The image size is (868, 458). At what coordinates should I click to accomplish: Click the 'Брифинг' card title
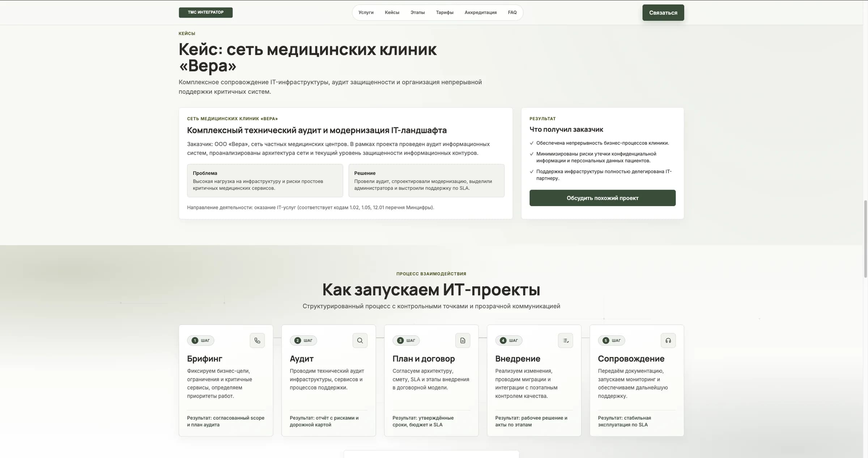204,359
